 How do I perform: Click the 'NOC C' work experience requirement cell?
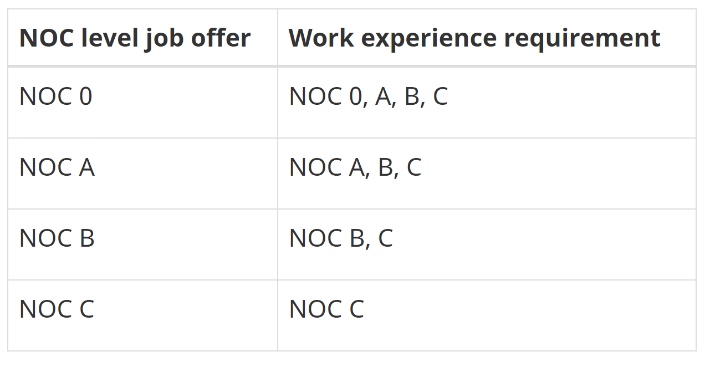[x=487, y=315]
